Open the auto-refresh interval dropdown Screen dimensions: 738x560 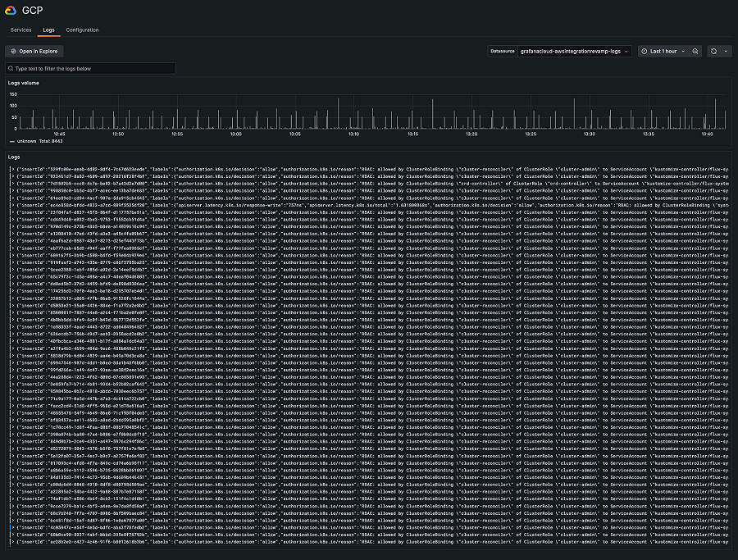(726, 51)
